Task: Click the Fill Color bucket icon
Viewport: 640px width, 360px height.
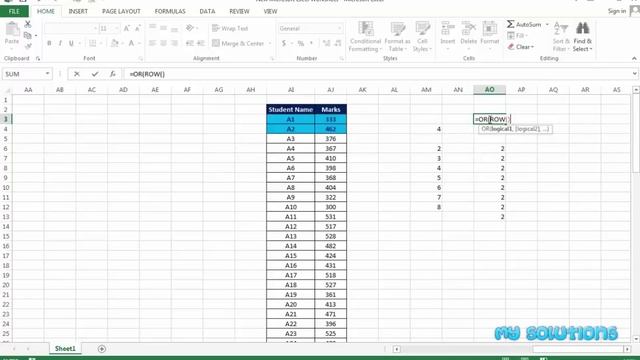Action: click(x=114, y=43)
